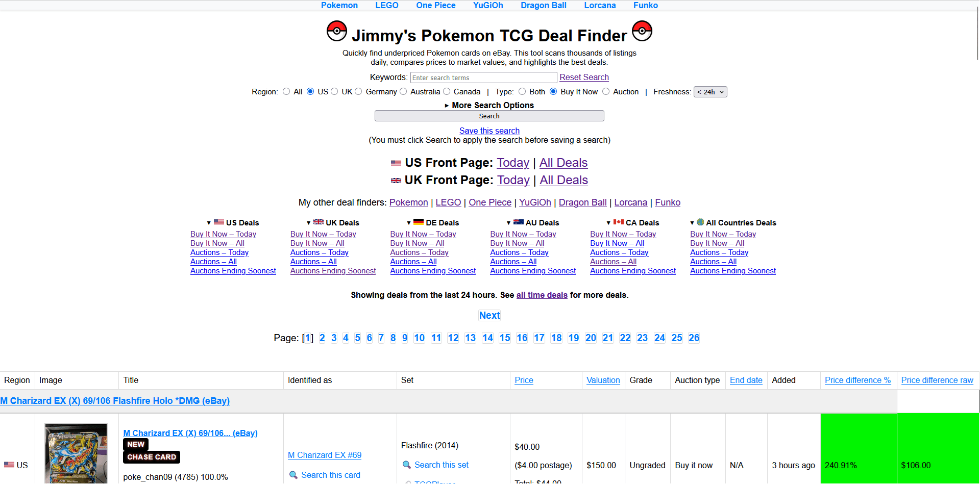980x485 pixels.
Task: Open the Lorcana link in top navigation
Action: pos(600,5)
